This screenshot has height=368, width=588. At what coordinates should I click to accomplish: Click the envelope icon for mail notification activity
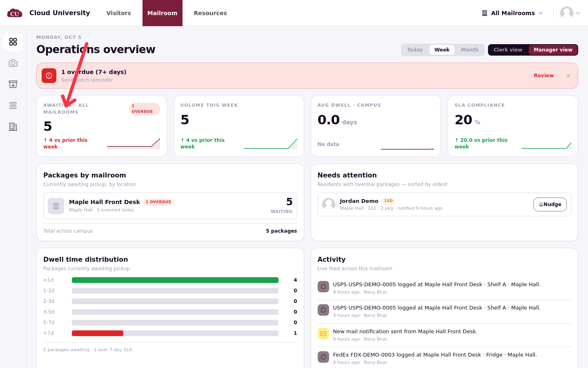[x=323, y=334]
